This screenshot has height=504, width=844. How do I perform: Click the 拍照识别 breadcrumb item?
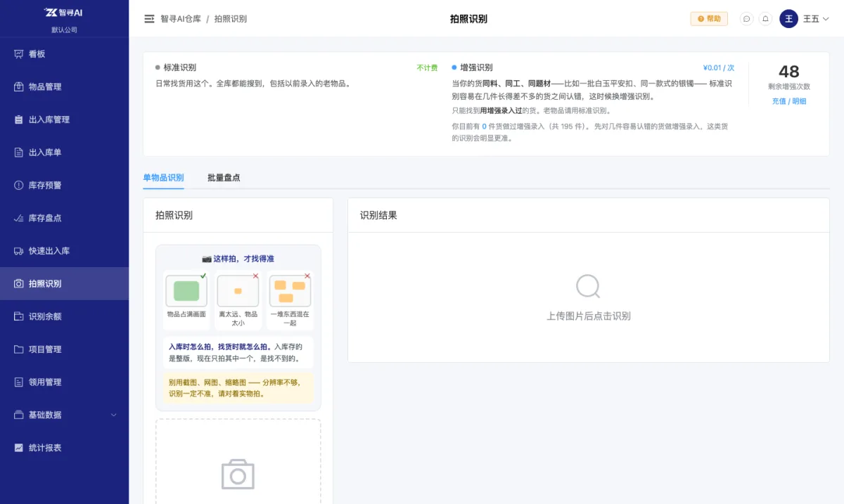(231, 19)
